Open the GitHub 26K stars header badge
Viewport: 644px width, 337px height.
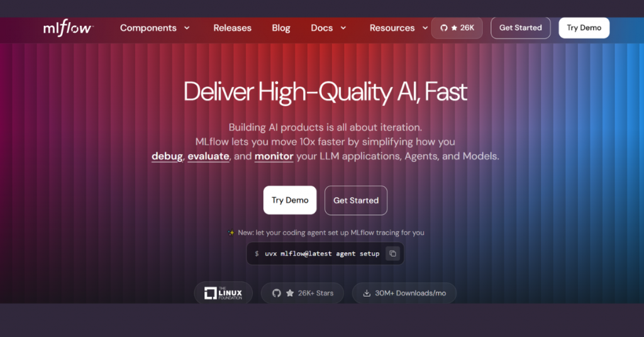[457, 28]
